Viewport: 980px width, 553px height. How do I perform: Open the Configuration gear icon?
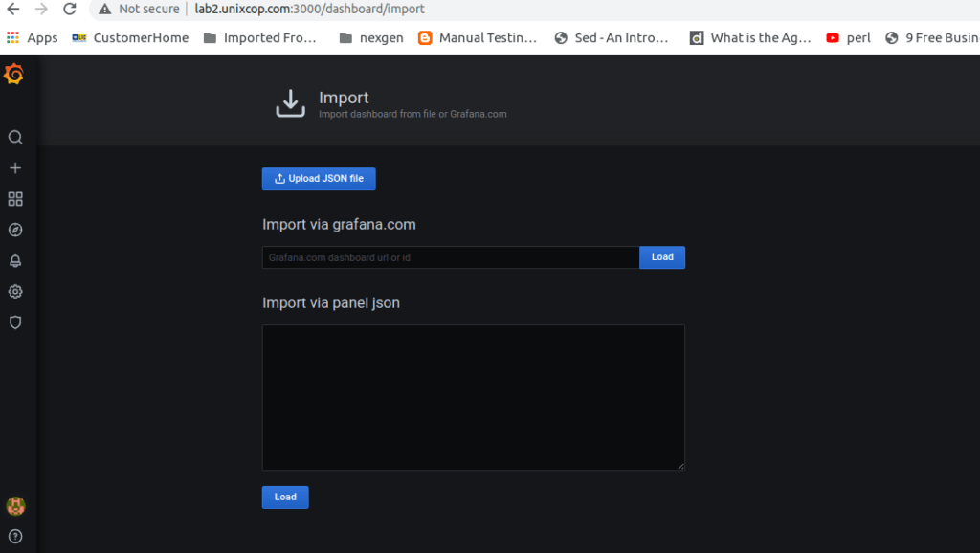15,292
